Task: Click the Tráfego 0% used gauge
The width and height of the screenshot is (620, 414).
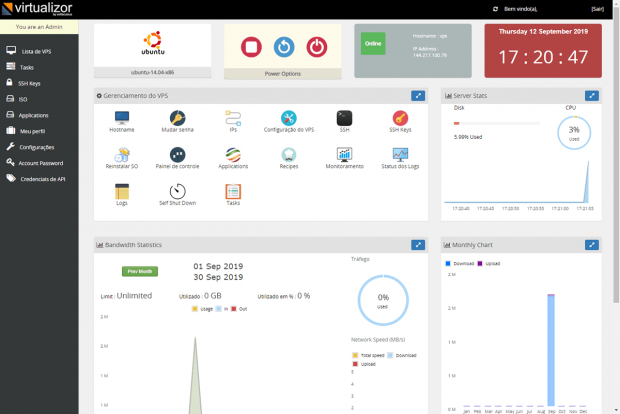Action: point(383,300)
